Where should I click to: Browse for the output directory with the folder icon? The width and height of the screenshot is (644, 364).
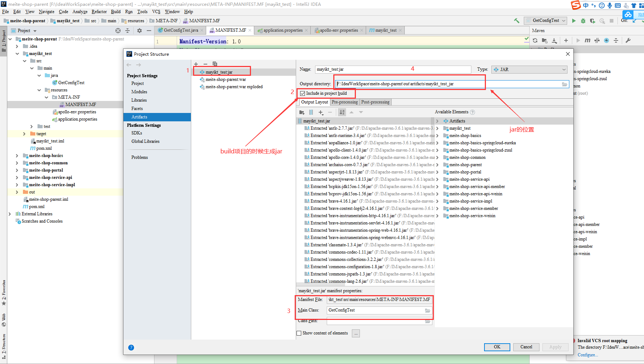pyautogui.click(x=565, y=84)
